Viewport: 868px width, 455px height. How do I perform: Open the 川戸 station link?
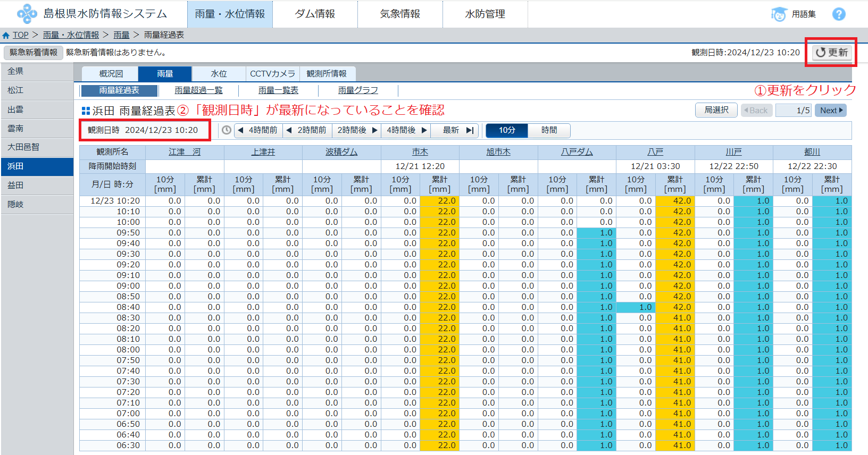tap(734, 152)
